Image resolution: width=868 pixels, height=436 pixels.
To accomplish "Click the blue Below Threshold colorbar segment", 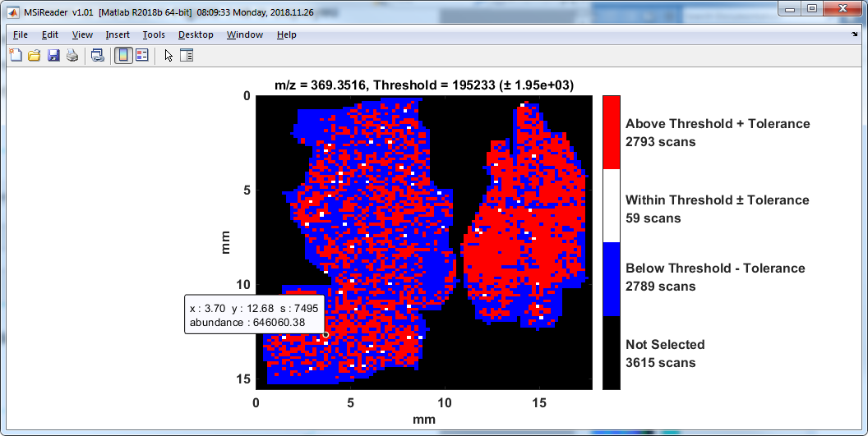I will 611,279.
